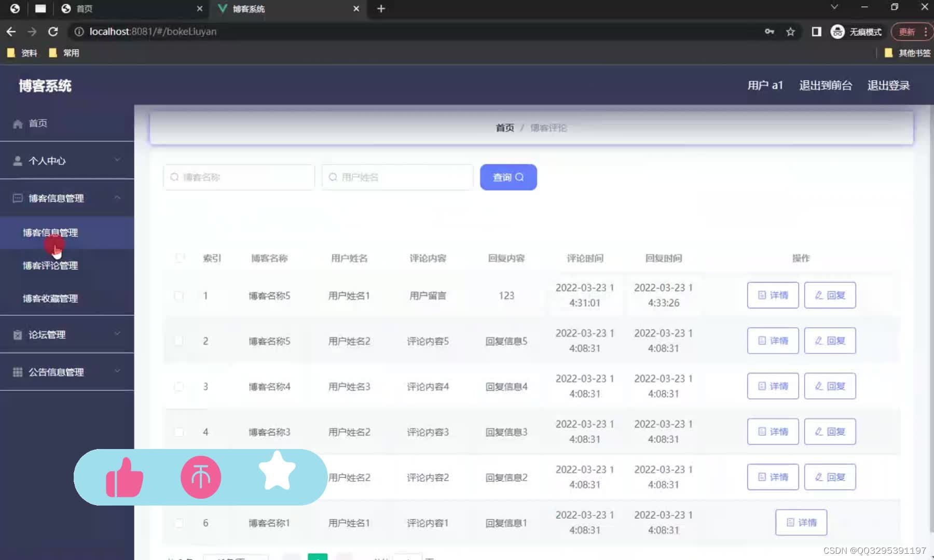Image resolution: width=934 pixels, height=560 pixels.
Task: Select 博客收藏管理 submenu item
Action: pos(67,299)
